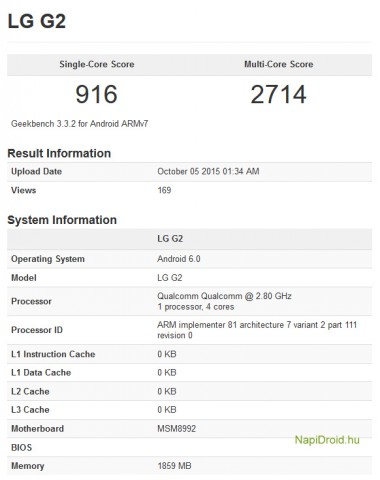This screenshot has width=380, height=480.
Task: Click the multi-core score 2714
Action: click(279, 94)
